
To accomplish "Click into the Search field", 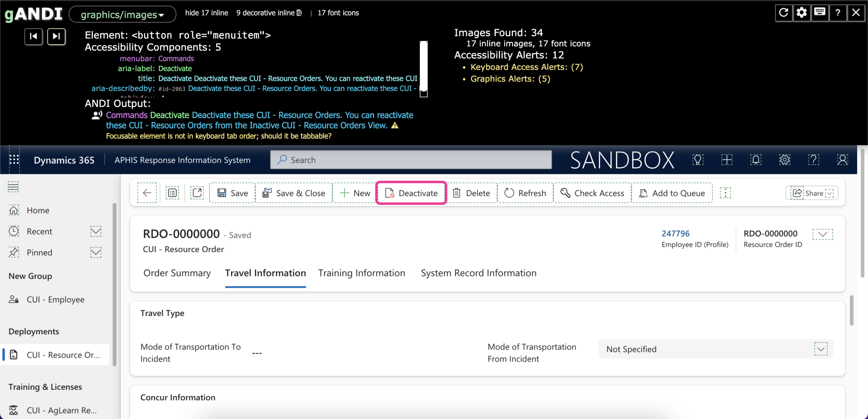I will click(x=411, y=160).
